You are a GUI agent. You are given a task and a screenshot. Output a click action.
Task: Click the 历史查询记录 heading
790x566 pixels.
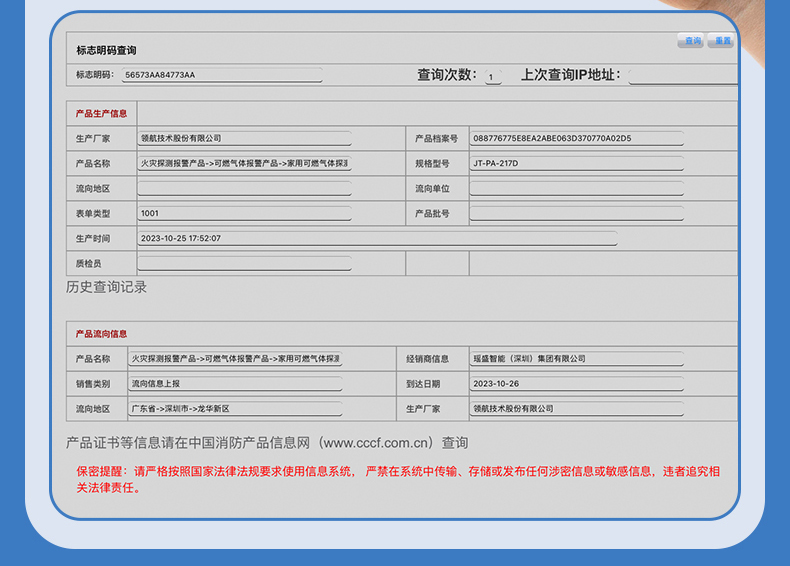coord(106,287)
